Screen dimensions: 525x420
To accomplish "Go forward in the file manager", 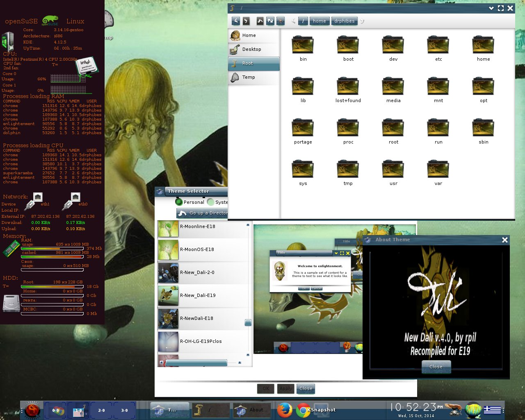I will [246, 21].
